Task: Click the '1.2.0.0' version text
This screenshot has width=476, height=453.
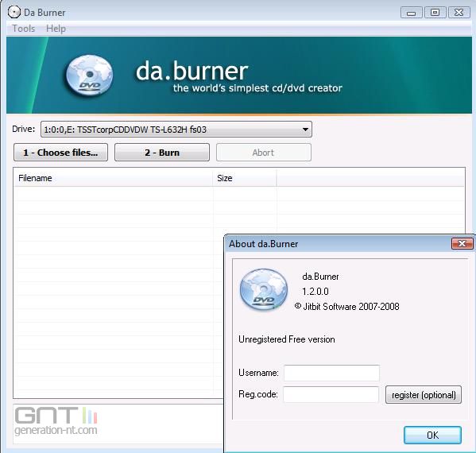Action: (x=315, y=292)
